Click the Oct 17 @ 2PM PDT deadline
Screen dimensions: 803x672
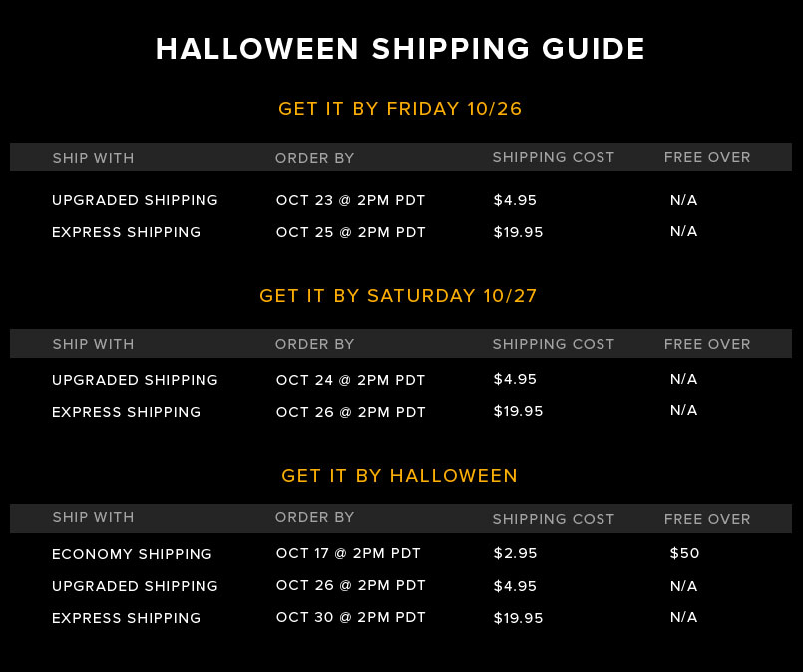click(348, 553)
